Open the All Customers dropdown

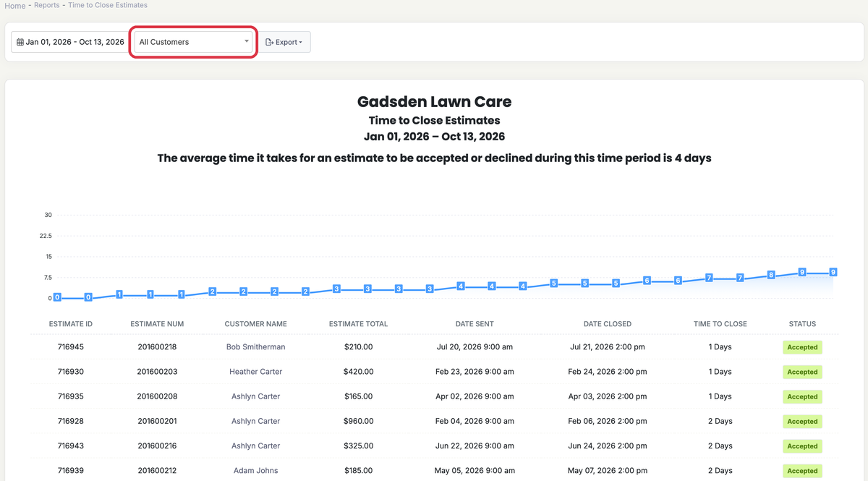[x=194, y=42]
